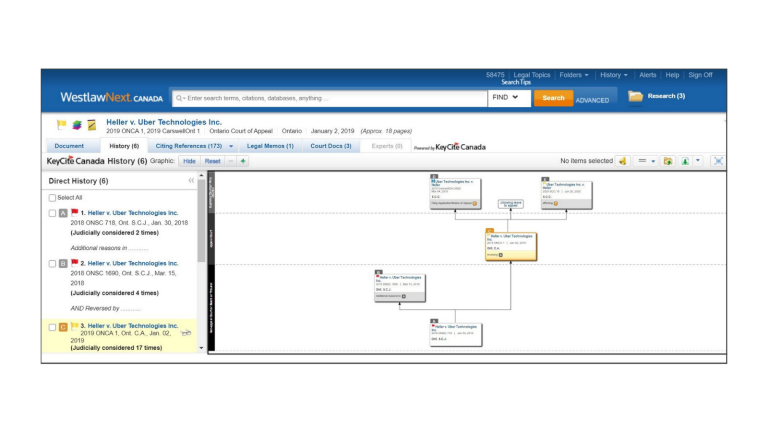Click the glasses icon on highlighted row 3
Viewport: 768px width, 432px height.
coord(186,333)
